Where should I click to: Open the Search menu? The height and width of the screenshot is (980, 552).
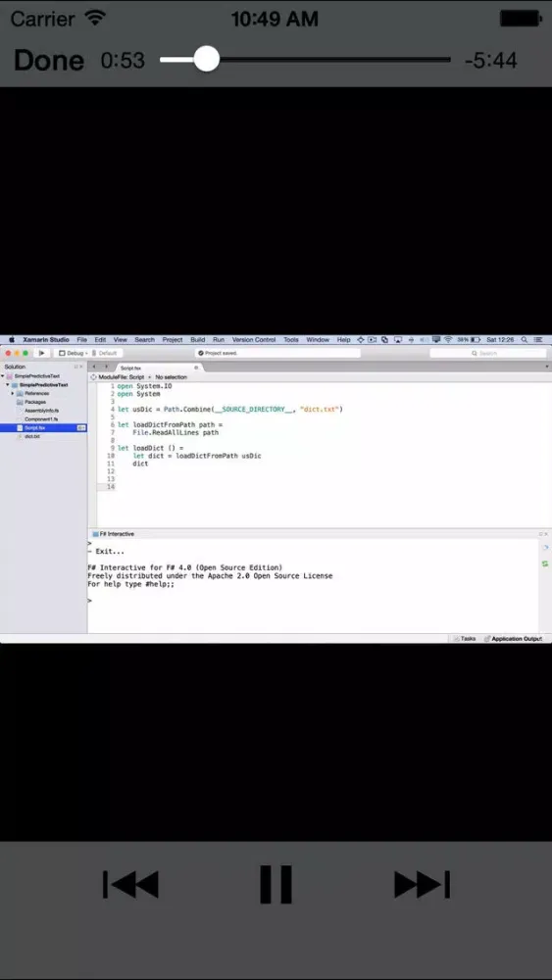[x=144, y=339]
